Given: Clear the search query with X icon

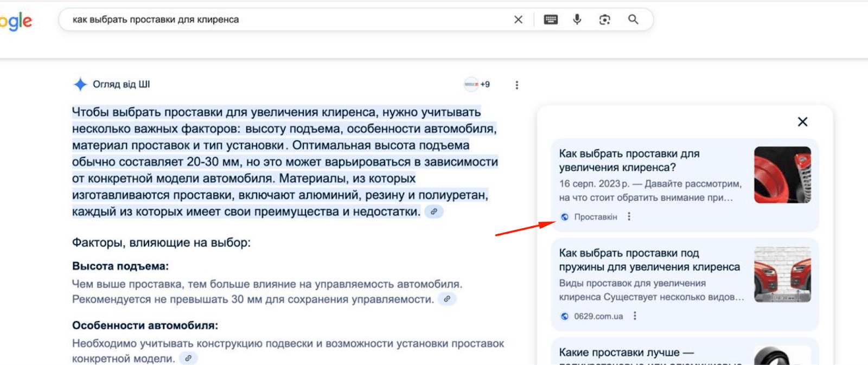Looking at the screenshot, I should pyautogui.click(x=518, y=20).
